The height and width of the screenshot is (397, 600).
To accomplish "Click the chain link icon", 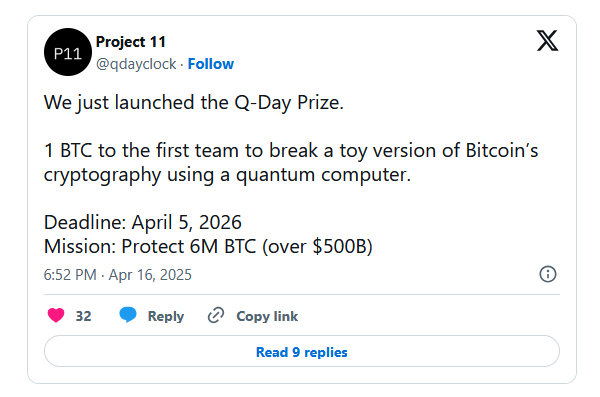I will coord(216,315).
